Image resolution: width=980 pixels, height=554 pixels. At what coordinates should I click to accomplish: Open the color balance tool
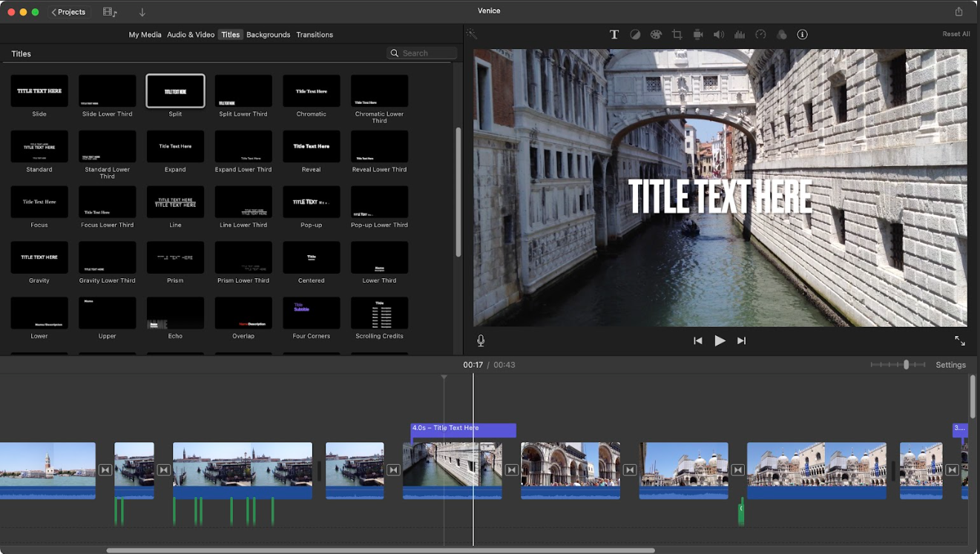click(x=635, y=35)
